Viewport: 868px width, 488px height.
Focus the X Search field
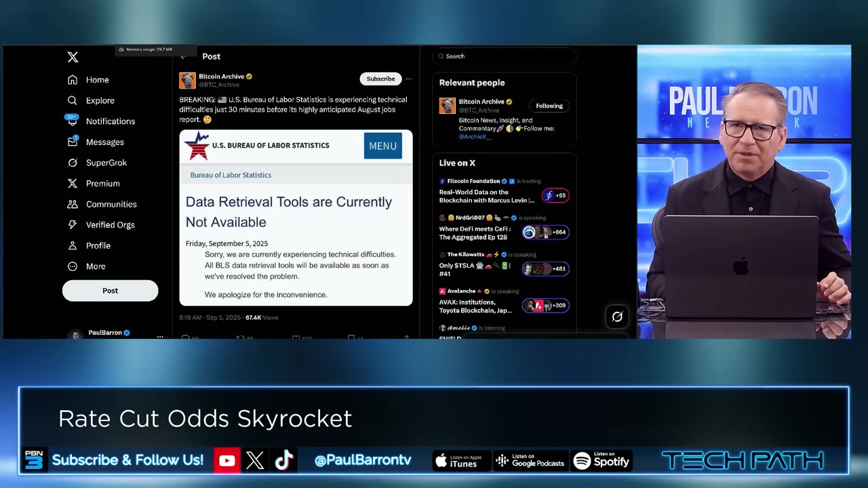504,56
